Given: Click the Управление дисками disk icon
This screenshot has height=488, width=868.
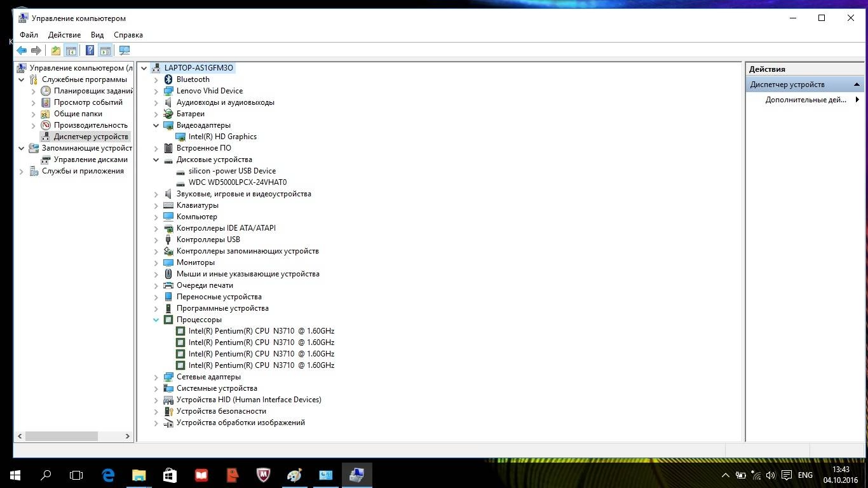Looking at the screenshot, I should point(46,159).
